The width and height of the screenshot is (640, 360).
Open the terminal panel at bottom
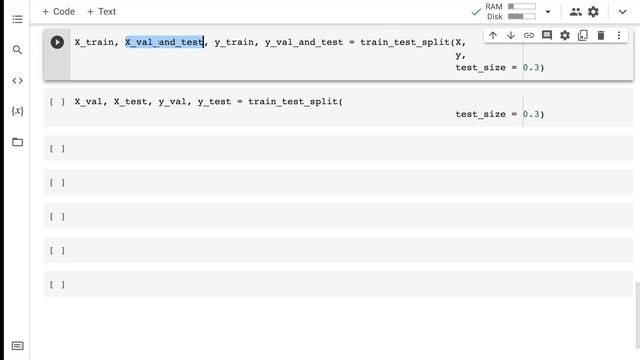[18, 346]
